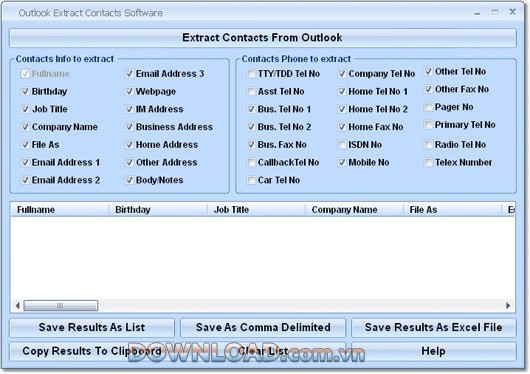This screenshot has height=374, width=530.
Task: Click the Job Title column header
Action: 256,210
